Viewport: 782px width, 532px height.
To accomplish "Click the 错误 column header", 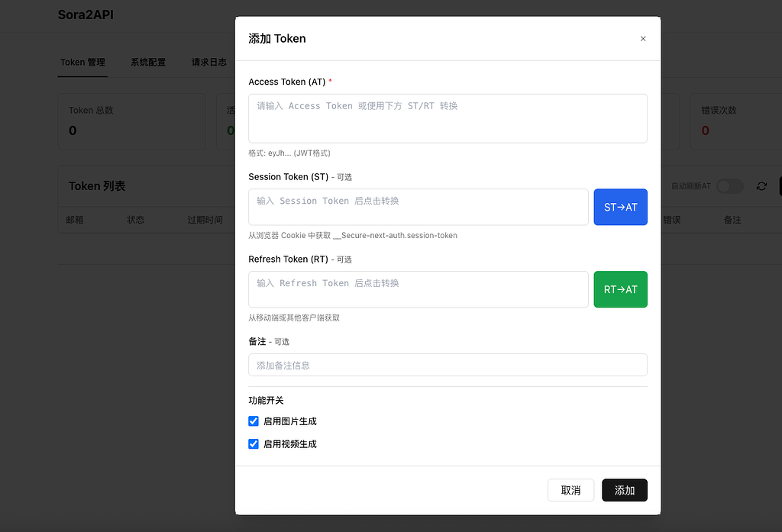I will [672, 220].
